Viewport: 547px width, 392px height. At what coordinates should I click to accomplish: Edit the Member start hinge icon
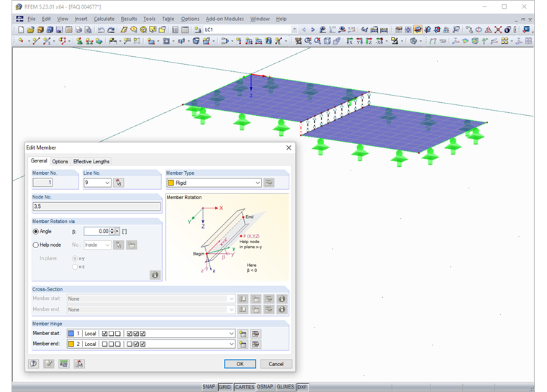[256, 334]
